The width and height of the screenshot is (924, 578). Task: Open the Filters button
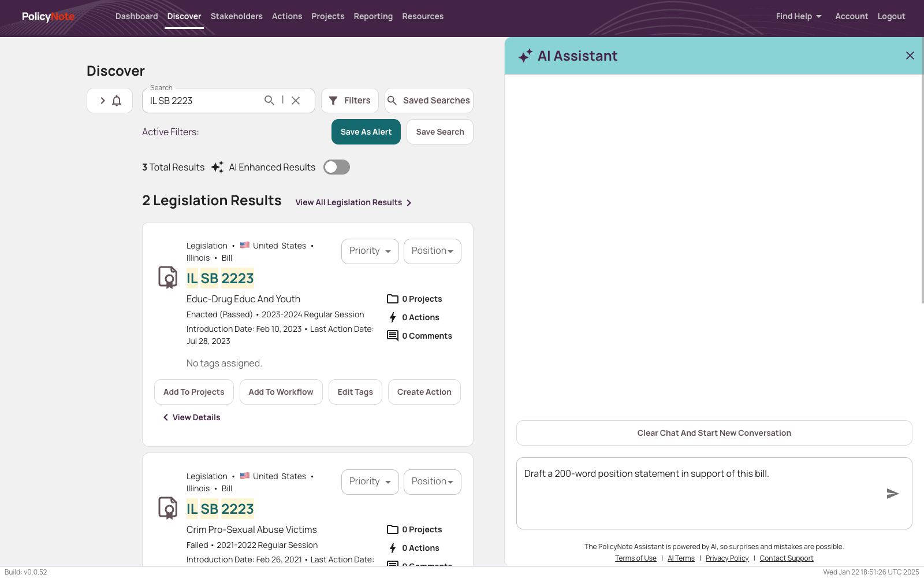pos(350,101)
